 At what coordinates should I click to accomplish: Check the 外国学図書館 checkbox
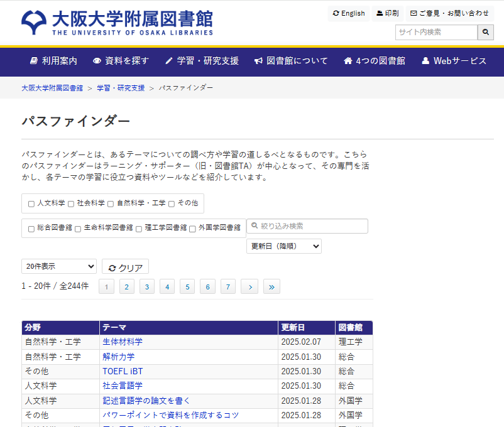point(192,229)
